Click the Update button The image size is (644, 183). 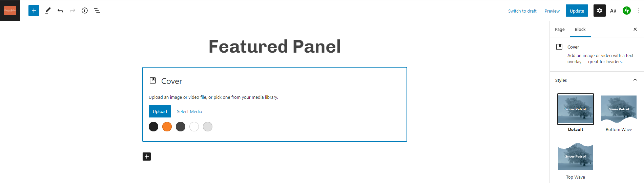click(x=577, y=11)
